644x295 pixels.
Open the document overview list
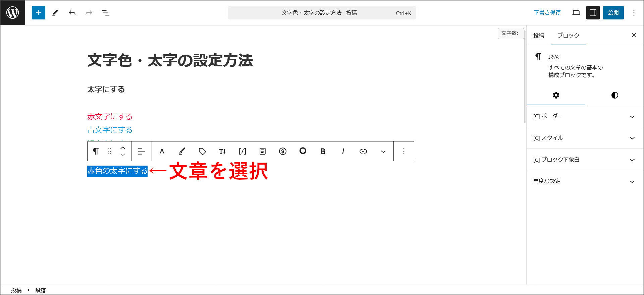(106, 13)
